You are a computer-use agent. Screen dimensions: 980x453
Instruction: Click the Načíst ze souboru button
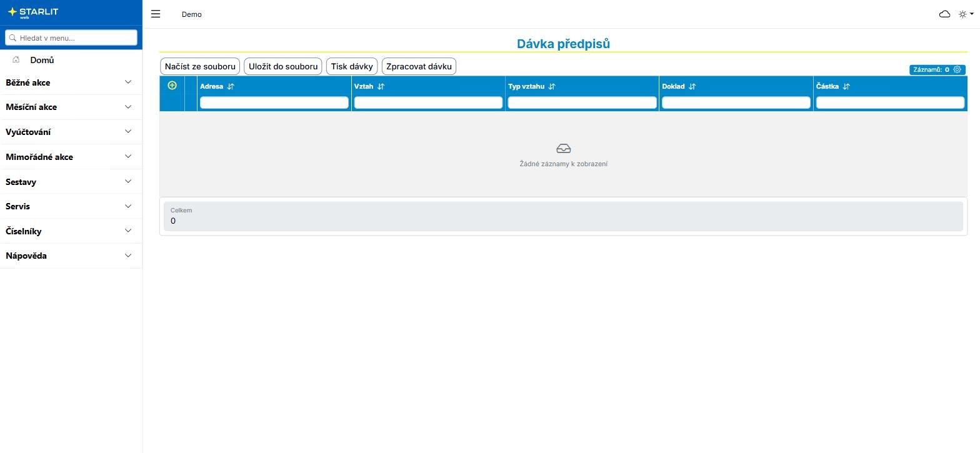coord(200,66)
